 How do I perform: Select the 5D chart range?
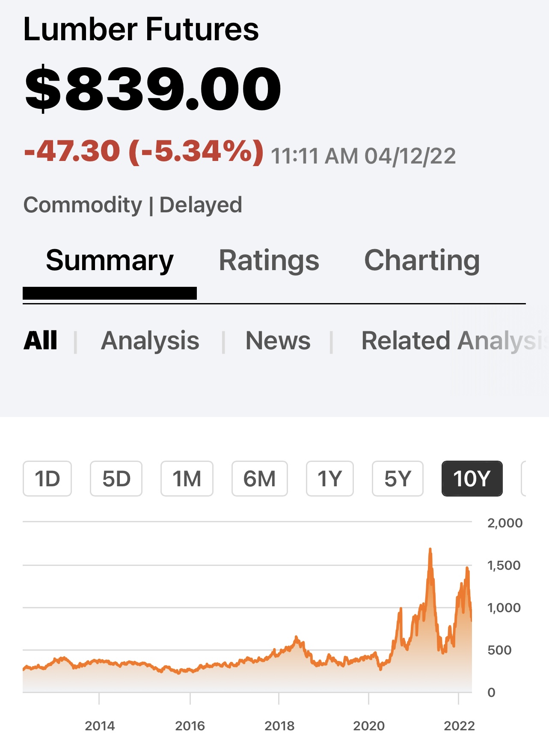pyautogui.click(x=116, y=479)
